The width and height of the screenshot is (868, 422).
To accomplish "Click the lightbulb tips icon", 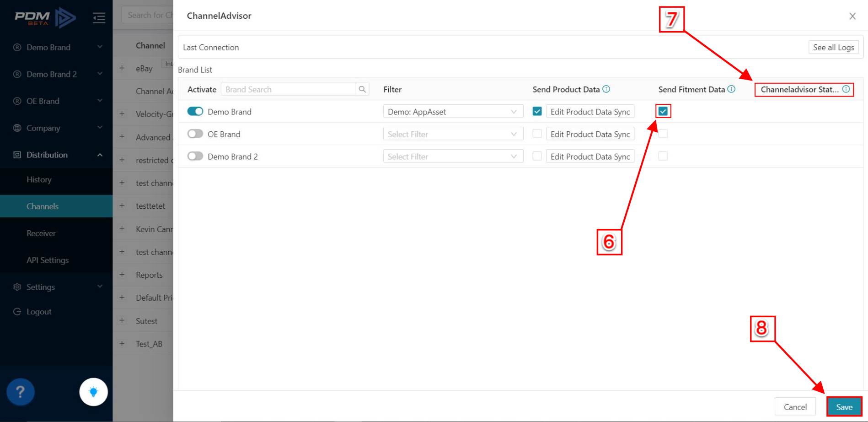I will [x=93, y=392].
